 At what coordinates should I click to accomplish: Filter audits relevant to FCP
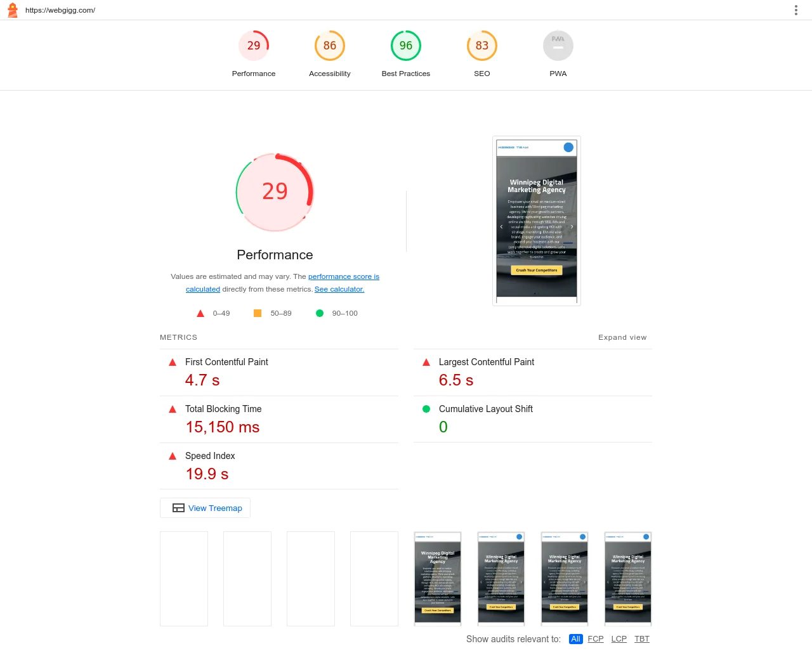tap(596, 639)
